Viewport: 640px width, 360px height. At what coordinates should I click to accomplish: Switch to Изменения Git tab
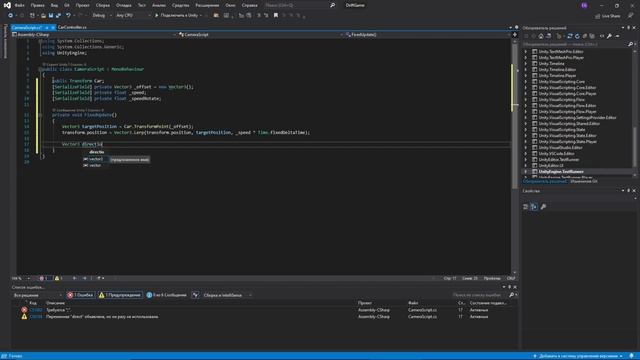[584, 181]
